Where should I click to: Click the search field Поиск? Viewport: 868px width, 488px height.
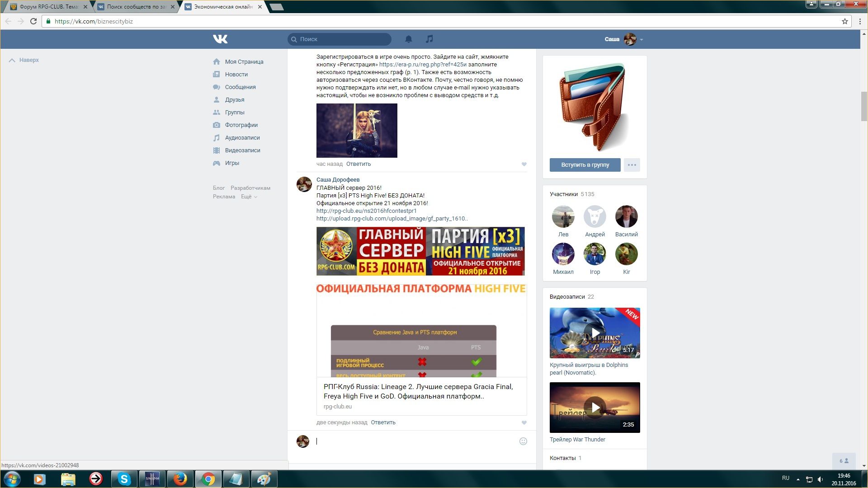coord(340,39)
